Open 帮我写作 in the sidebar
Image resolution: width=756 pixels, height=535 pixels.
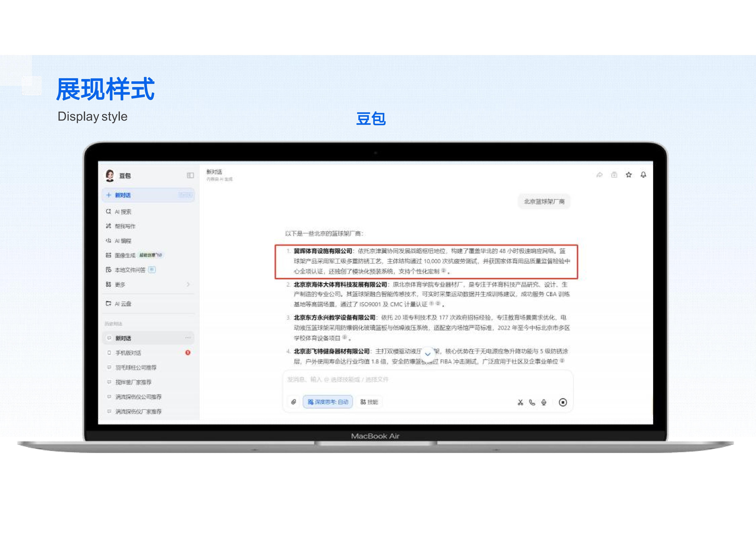click(125, 226)
